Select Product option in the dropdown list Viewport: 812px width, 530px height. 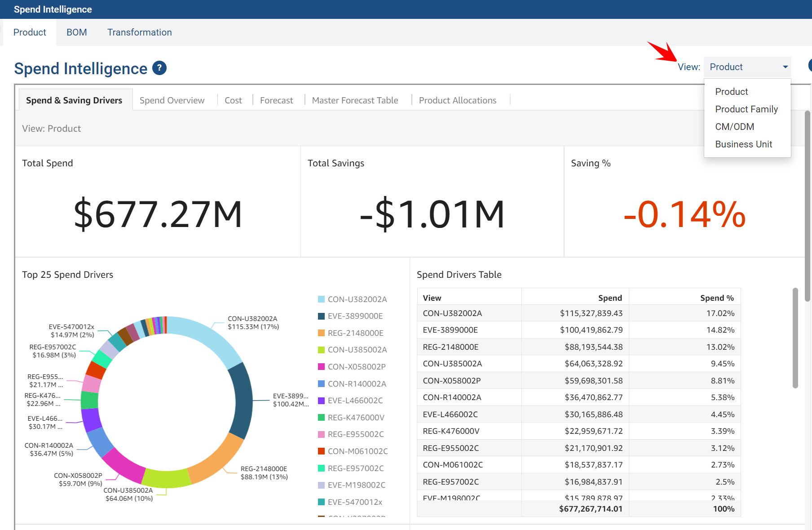(x=731, y=92)
